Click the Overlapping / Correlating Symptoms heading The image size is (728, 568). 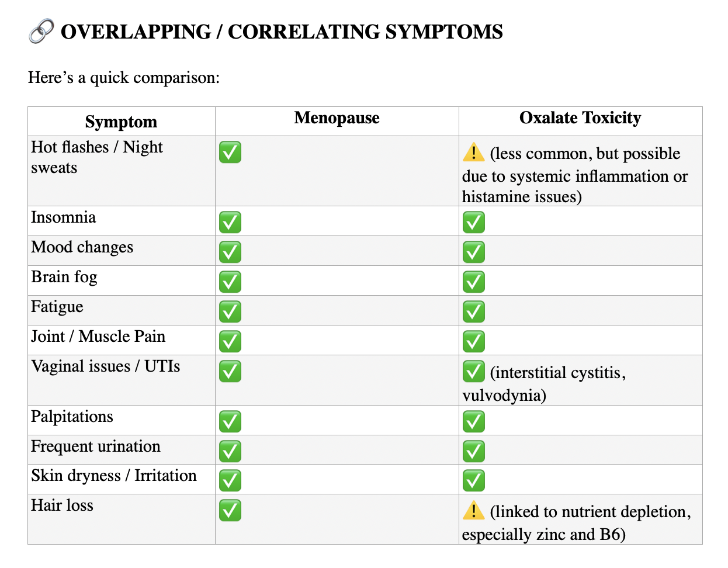[x=282, y=32]
